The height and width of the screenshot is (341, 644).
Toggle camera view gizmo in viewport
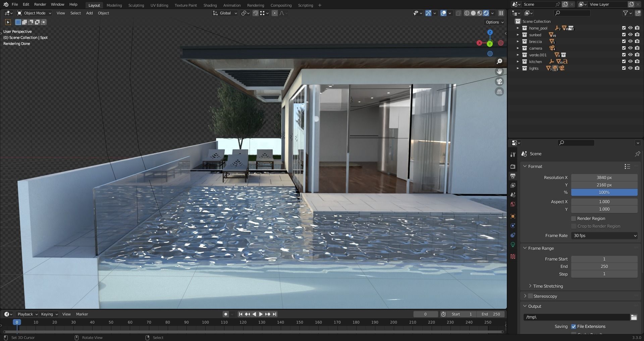point(499,81)
